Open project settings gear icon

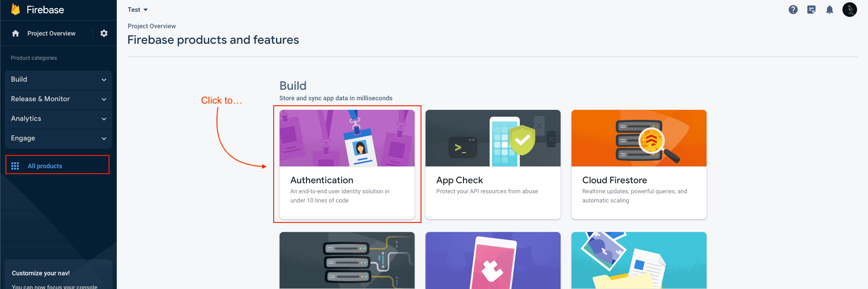click(x=104, y=33)
